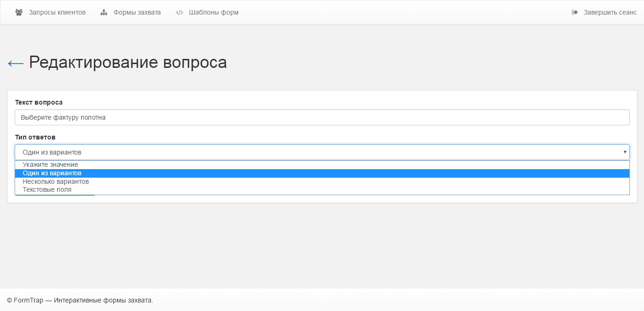Open the Запросы клиентов menu item
Viewport: 644px width, 311px height.
pyautogui.click(x=57, y=13)
